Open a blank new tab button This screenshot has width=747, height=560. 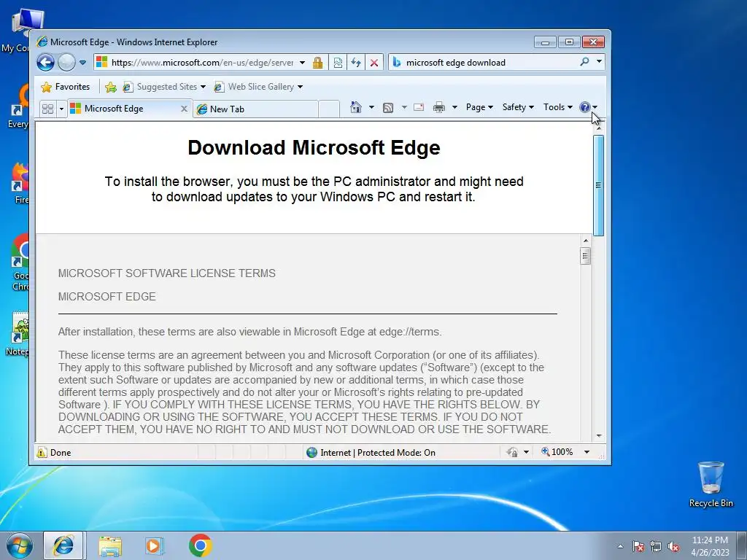click(x=329, y=109)
